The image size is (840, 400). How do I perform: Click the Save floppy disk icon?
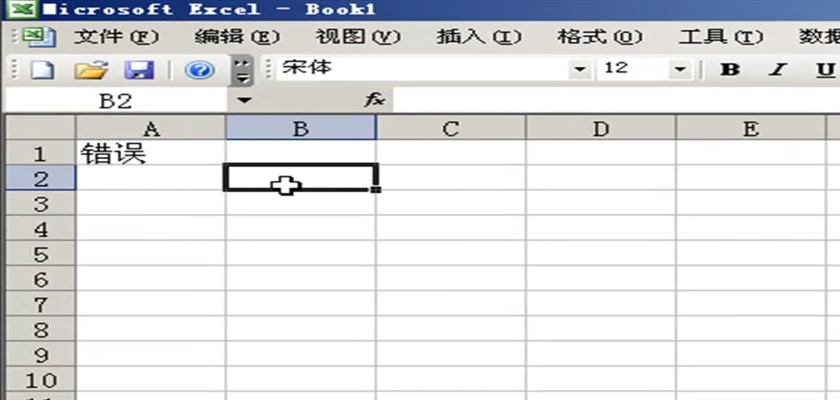tap(139, 70)
